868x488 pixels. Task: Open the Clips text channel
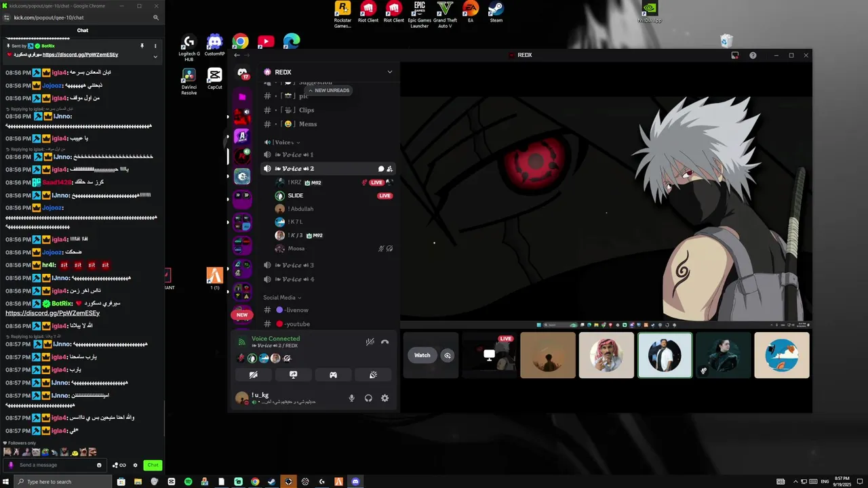(329, 110)
